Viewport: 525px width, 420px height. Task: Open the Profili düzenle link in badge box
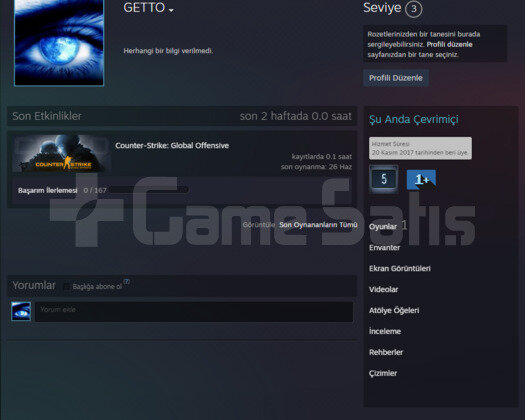pos(449,44)
